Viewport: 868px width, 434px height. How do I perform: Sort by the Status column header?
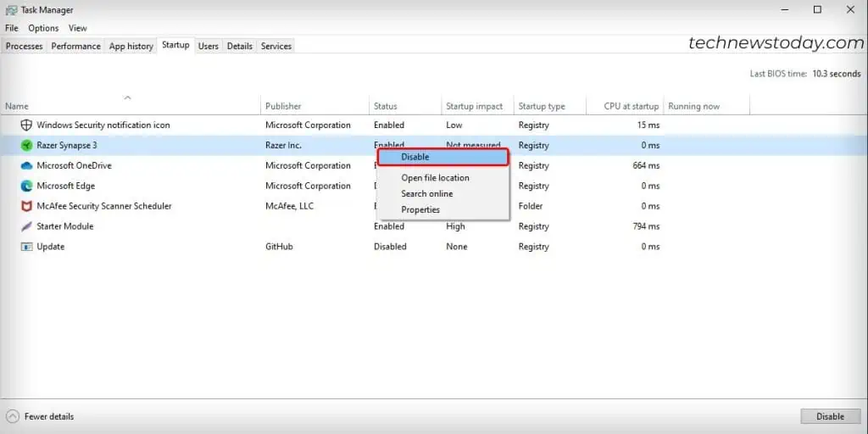(405, 106)
